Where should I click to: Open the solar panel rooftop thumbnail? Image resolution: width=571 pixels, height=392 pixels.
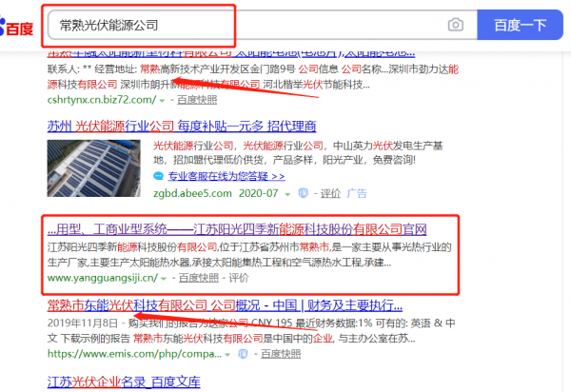93,168
